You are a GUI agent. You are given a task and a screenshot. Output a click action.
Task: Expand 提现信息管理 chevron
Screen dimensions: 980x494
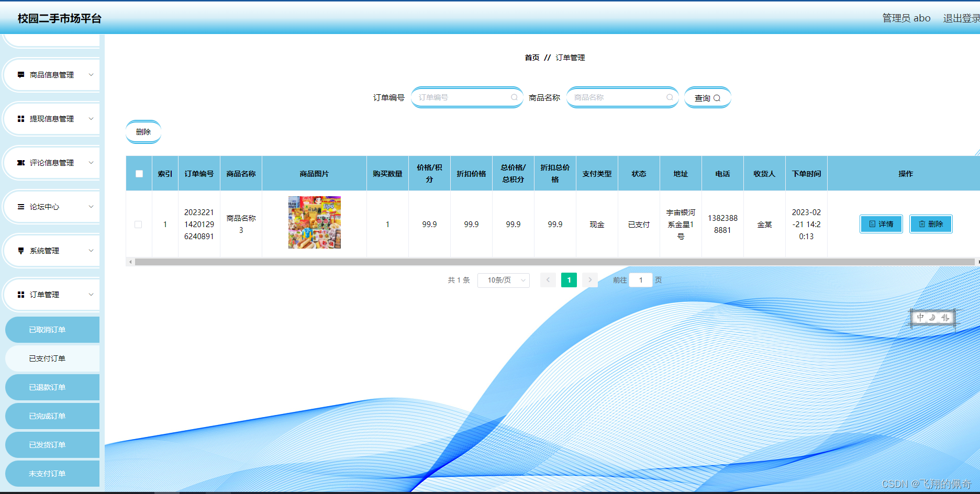coord(91,119)
